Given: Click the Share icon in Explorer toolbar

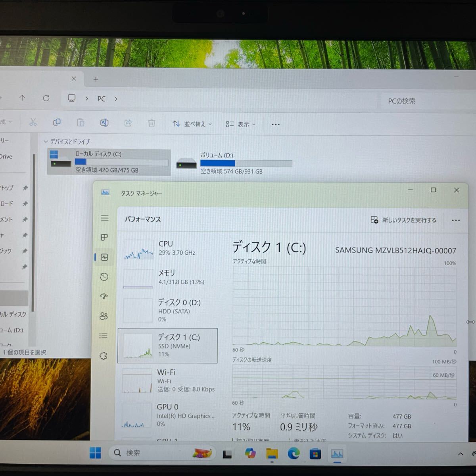Looking at the screenshot, I should pos(128,123).
